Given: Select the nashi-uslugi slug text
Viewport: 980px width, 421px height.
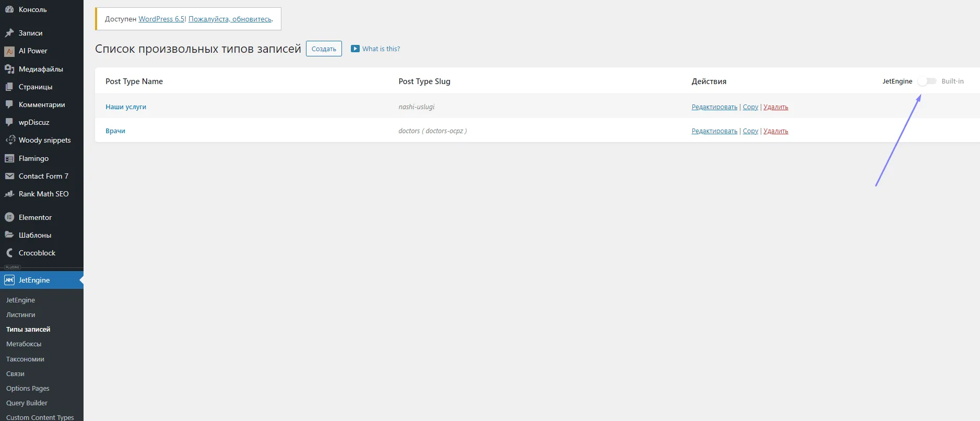Looking at the screenshot, I should (417, 107).
